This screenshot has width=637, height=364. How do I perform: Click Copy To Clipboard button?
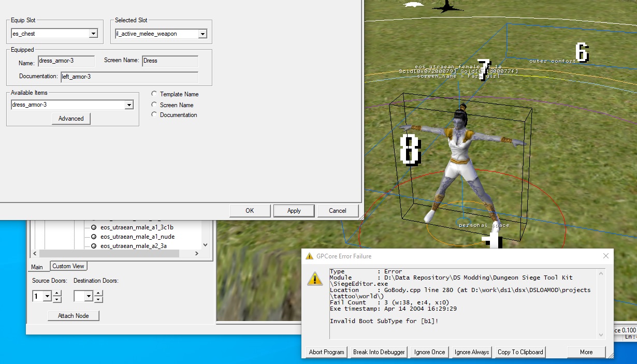[520, 352]
